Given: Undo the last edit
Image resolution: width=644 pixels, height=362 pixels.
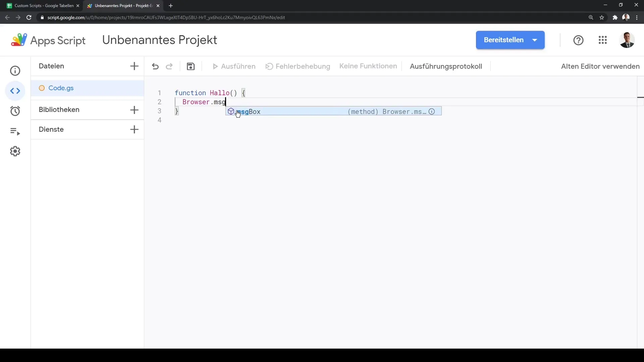Looking at the screenshot, I should pyautogui.click(x=155, y=66).
